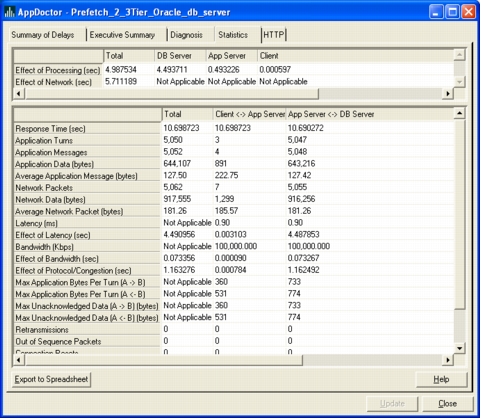
Task: Click the AppDoctor title bar icon
Action: pyautogui.click(x=9, y=12)
